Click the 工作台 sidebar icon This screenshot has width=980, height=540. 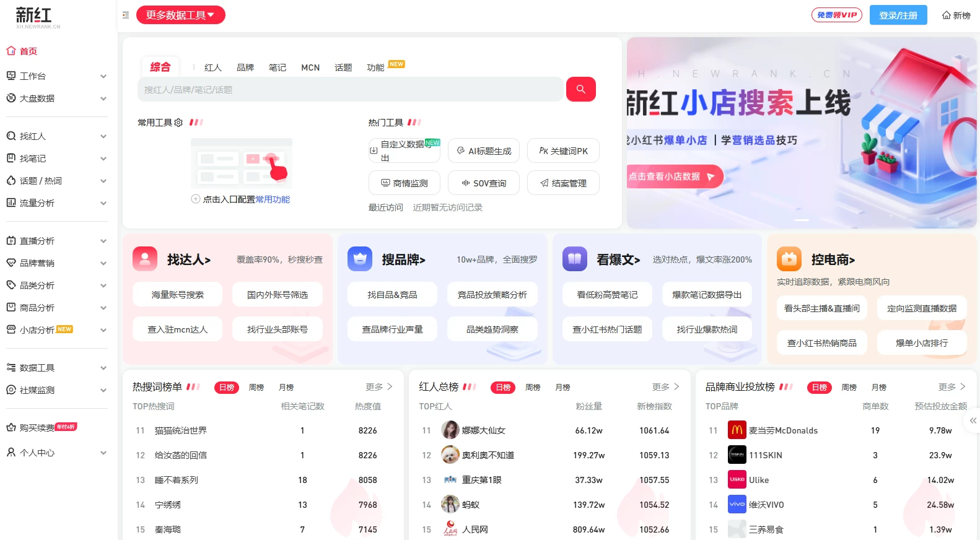coord(11,76)
